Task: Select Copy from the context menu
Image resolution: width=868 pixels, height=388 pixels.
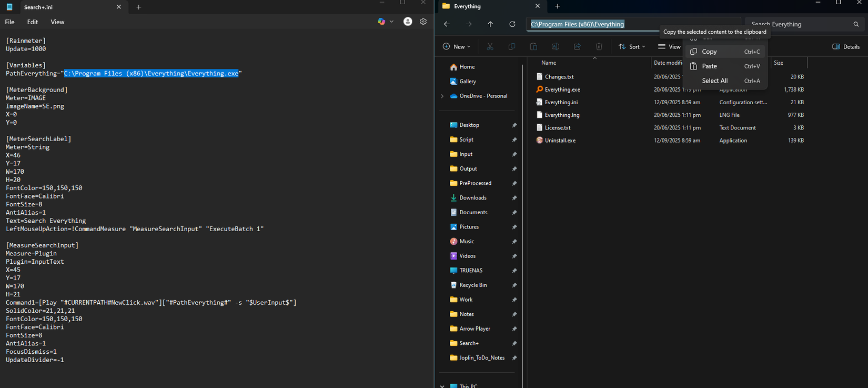Action: tap(709, 52)
